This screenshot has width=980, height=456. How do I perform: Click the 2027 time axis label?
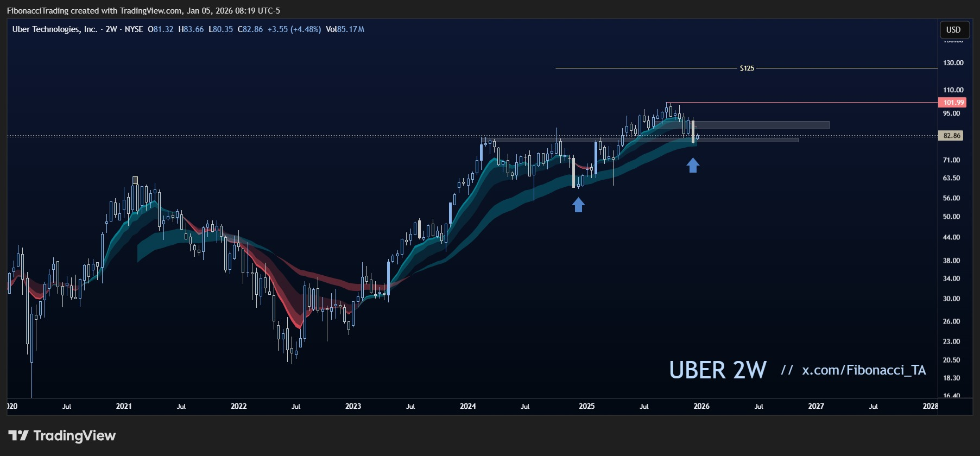click(x=816, y=406)
